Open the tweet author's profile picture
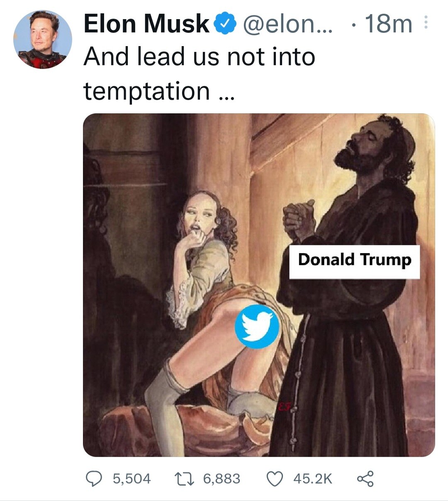 43,40
